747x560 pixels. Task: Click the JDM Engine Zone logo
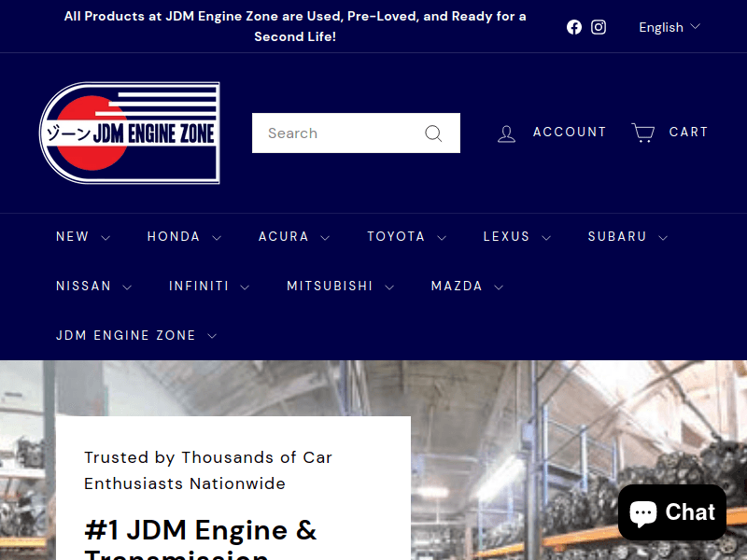coord(131,133)
